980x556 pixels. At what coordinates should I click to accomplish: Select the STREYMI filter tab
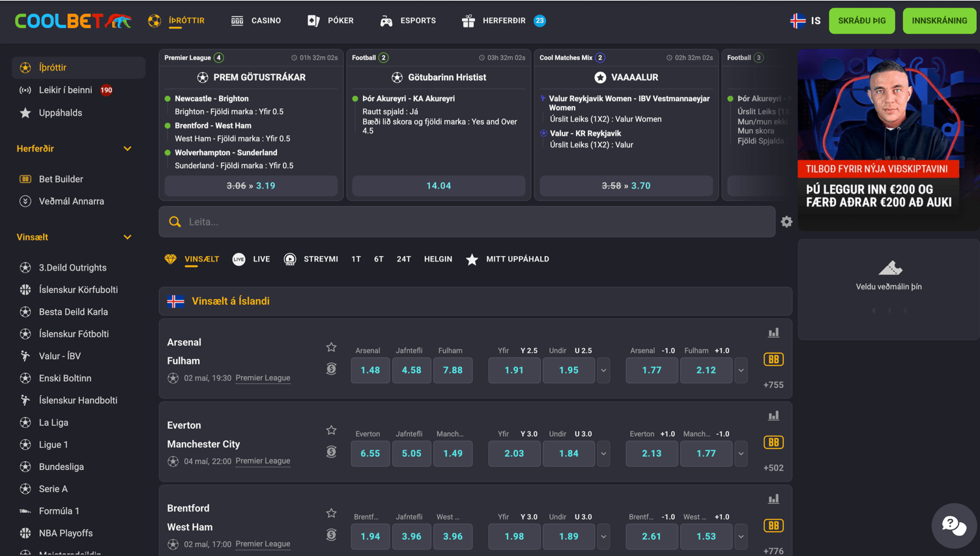click(311, 259)
